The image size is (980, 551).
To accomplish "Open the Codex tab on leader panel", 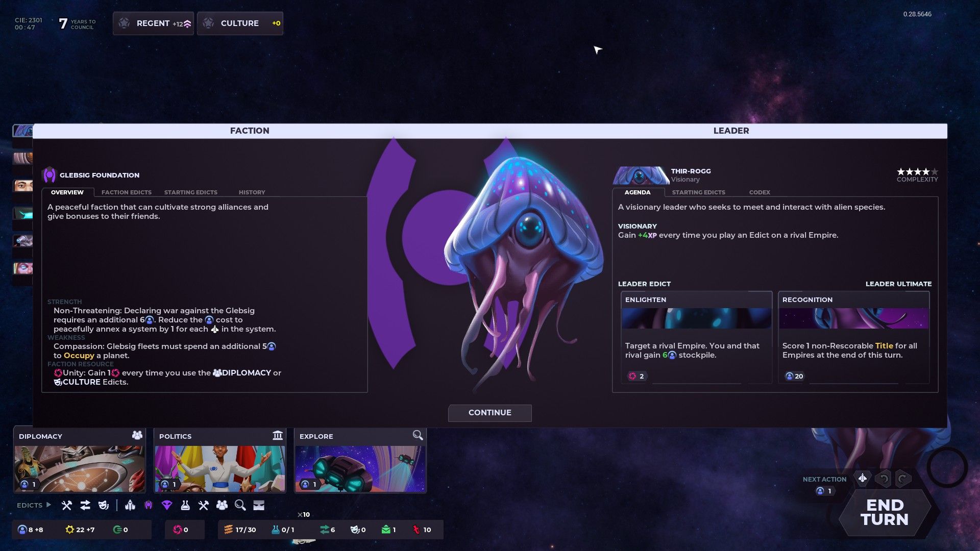I will point(759,192).
